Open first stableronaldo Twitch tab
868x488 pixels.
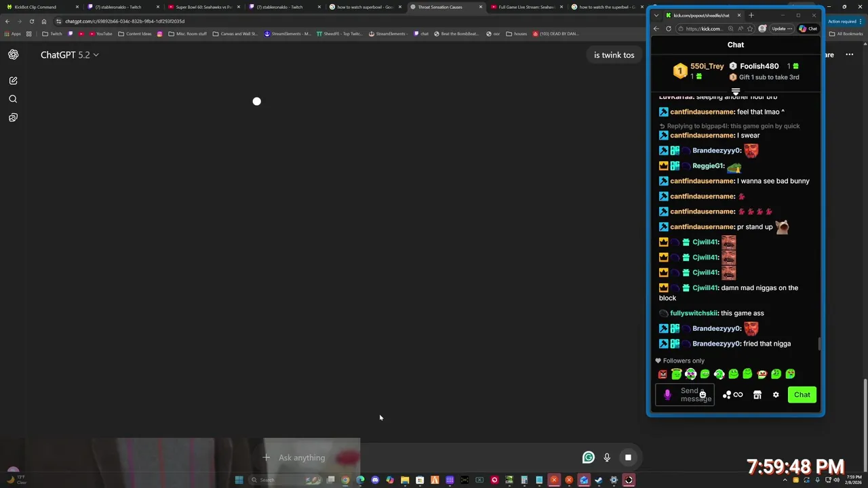123,7
